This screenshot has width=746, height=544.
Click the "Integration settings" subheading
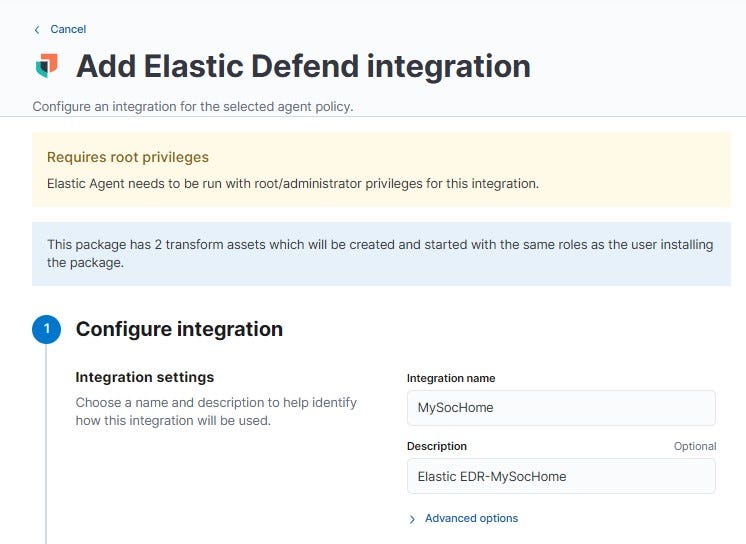point(145,377)
